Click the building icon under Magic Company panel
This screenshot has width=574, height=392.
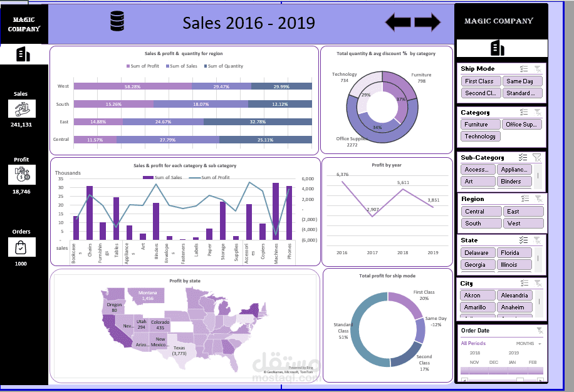click(498, 48)
